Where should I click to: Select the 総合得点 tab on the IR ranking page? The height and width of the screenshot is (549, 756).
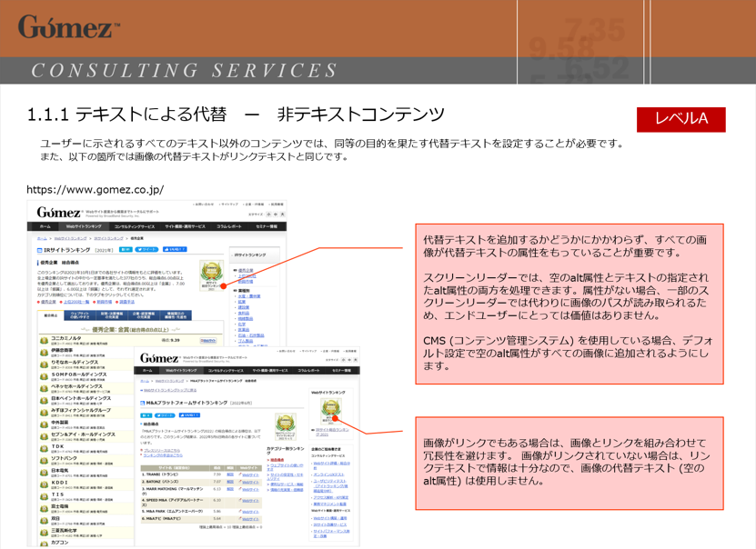(x=51, y=315)
